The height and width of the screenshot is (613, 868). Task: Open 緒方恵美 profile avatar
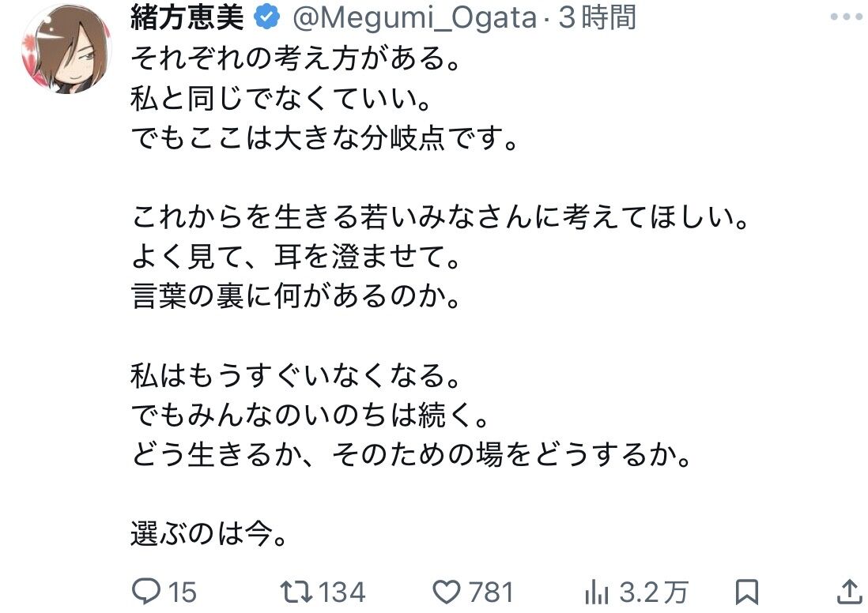point(66,49)
